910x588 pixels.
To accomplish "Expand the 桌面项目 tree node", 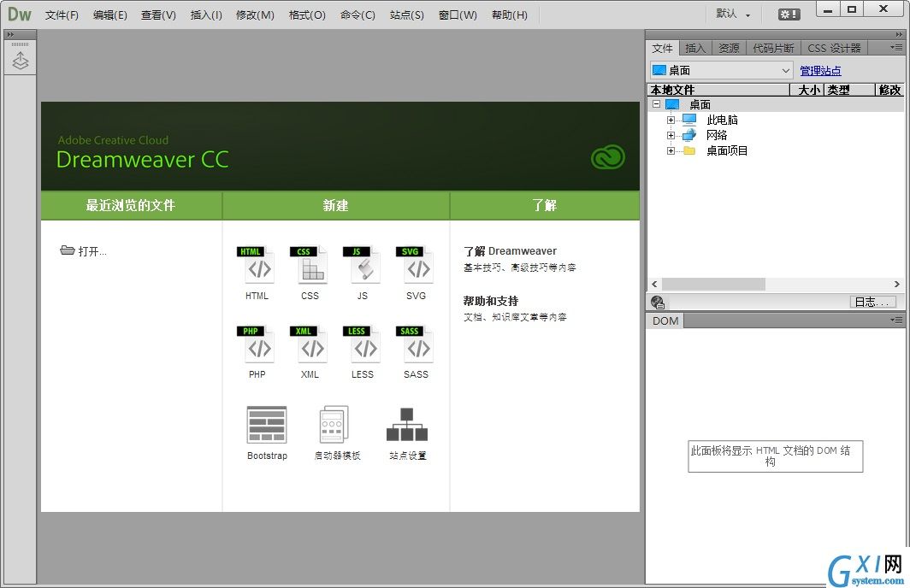I will click(x=671, y=150).
